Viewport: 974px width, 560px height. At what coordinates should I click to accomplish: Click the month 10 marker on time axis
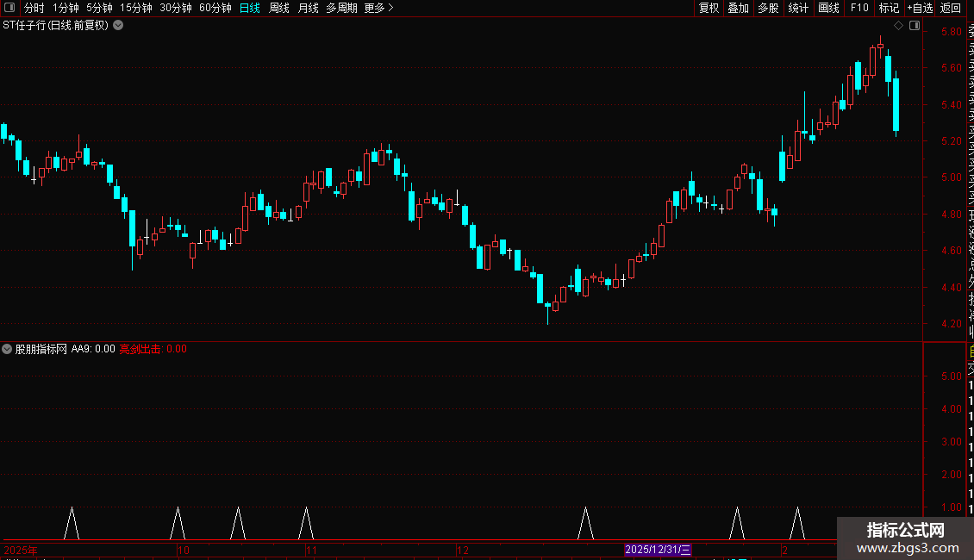tap(184, 550)
